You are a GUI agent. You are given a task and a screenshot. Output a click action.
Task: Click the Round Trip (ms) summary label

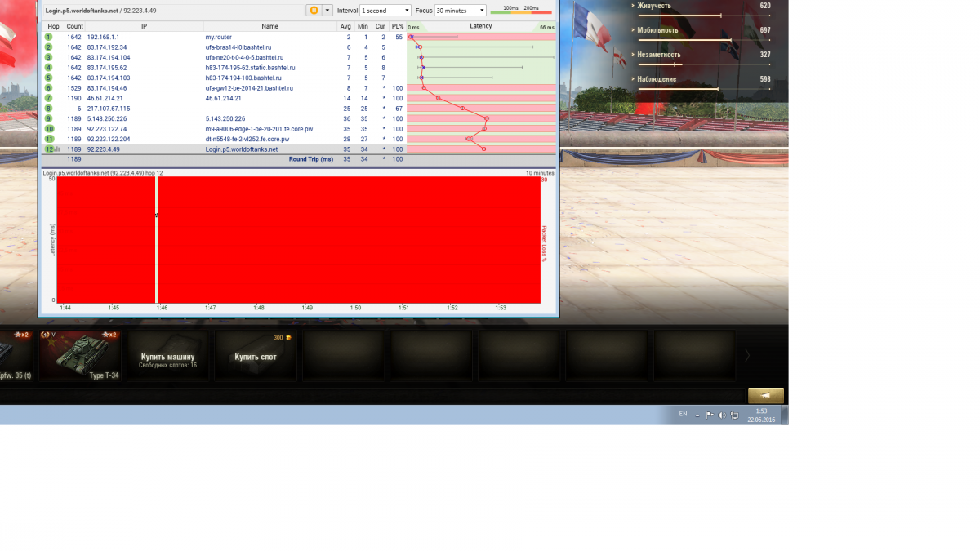[x=311, y=159]
